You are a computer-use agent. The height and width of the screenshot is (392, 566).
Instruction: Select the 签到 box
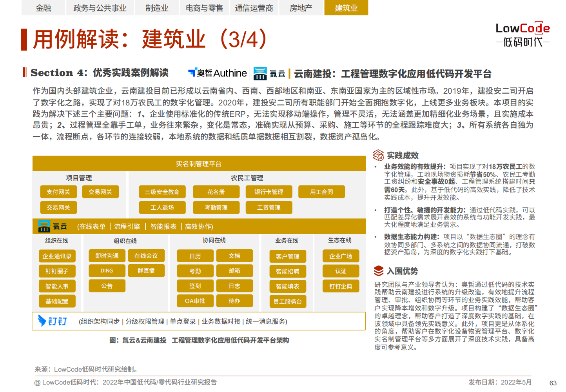[195, 286]
